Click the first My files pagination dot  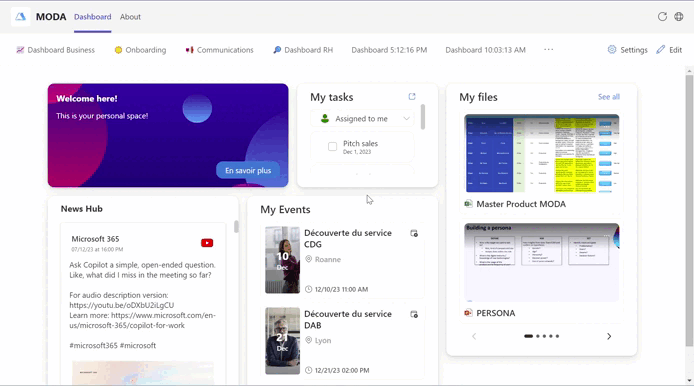(528, 336)
